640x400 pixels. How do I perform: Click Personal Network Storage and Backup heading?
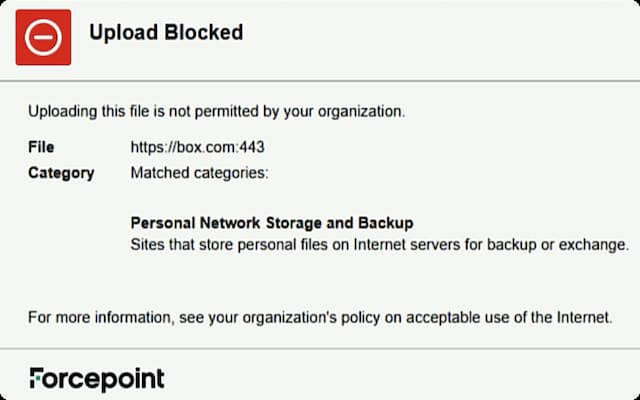coord(272,222)
